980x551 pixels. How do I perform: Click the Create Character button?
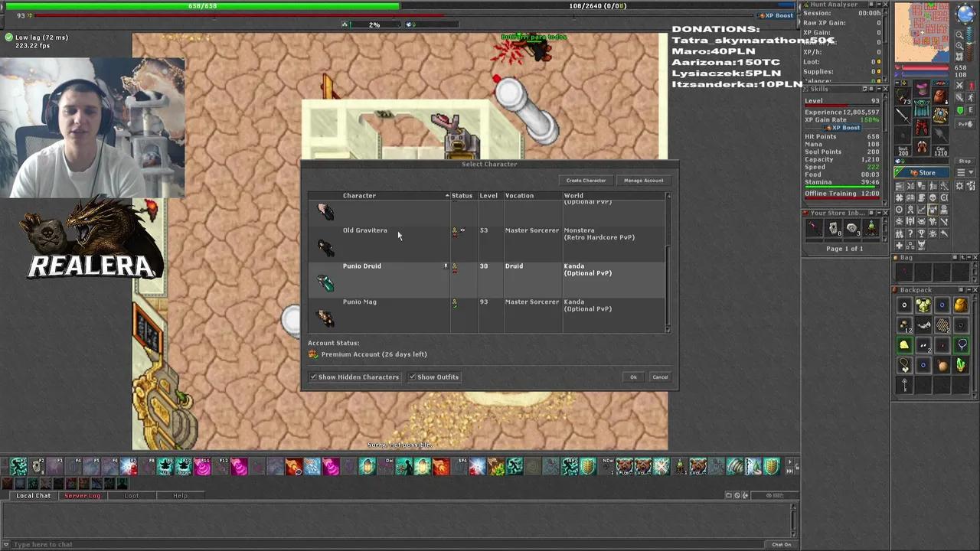(586, 181)
